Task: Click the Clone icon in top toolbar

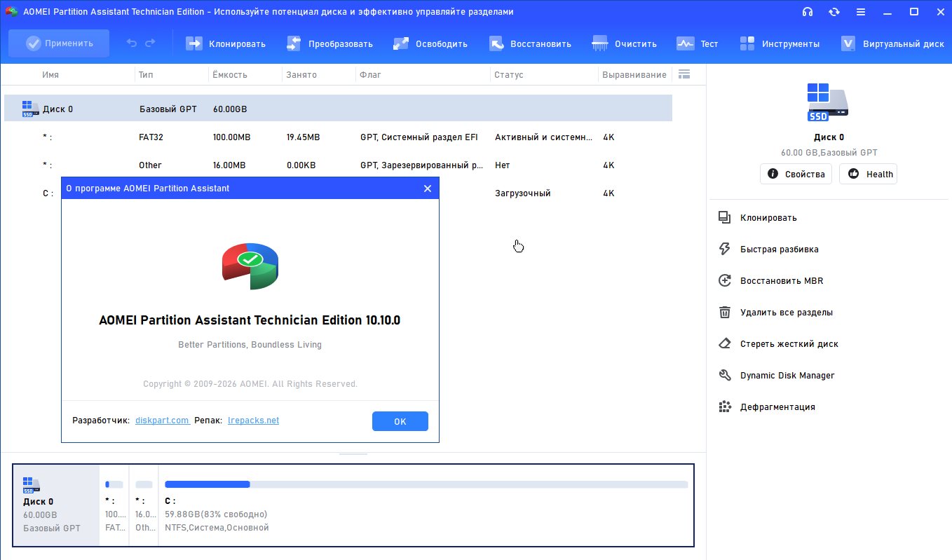Action: coord(193,43)
